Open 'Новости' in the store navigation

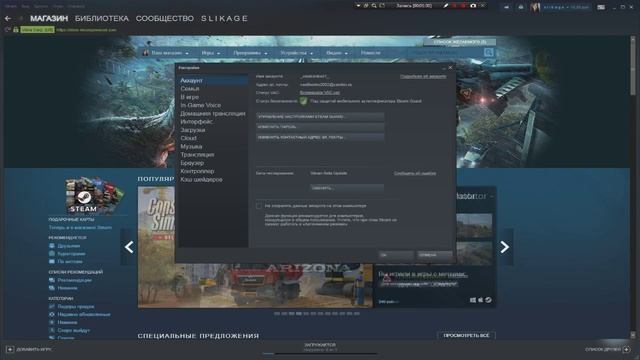coord(371,53)
